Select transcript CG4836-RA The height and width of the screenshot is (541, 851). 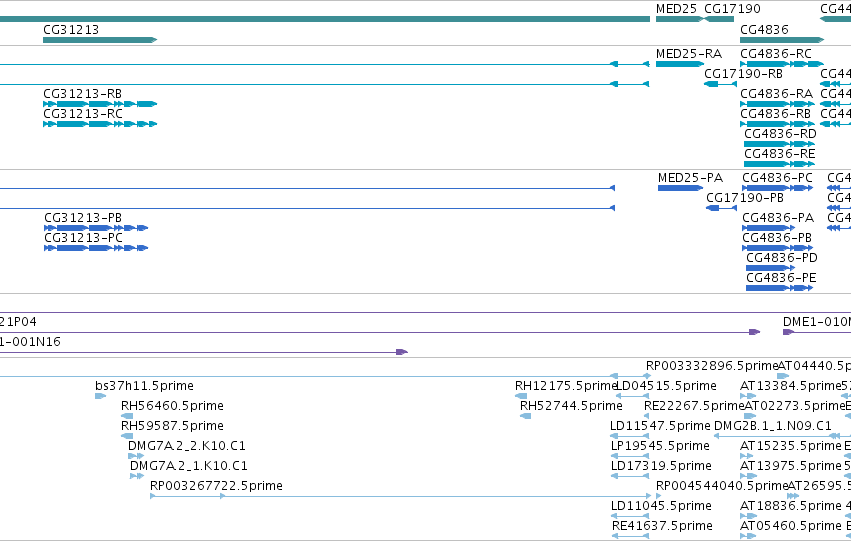tap(777, 104)
